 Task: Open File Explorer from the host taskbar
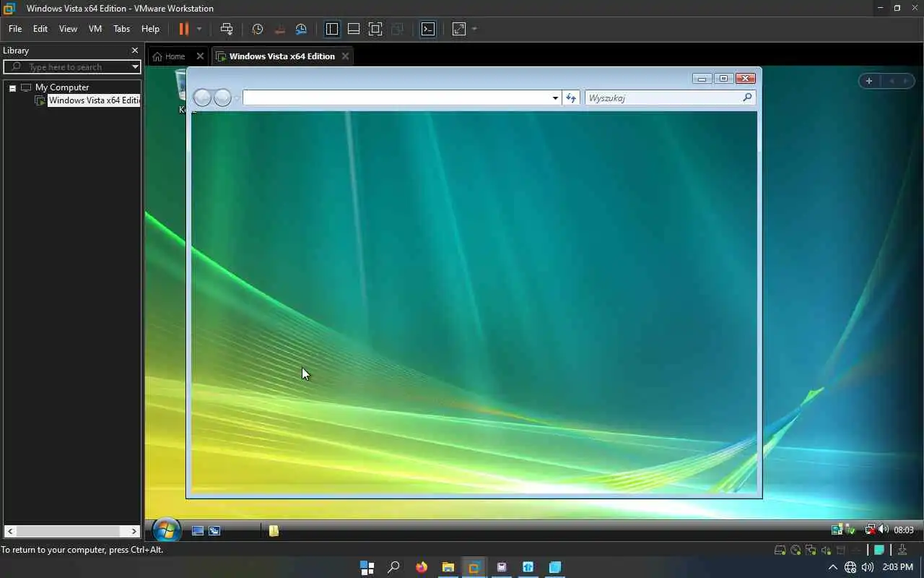[x=448, y=567]
